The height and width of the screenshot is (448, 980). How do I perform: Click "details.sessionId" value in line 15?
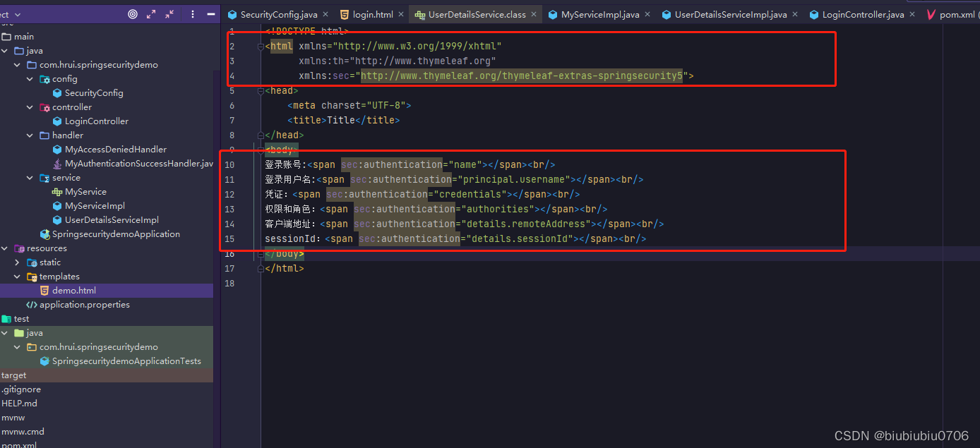pyautogui.click(x=521, y=238)
